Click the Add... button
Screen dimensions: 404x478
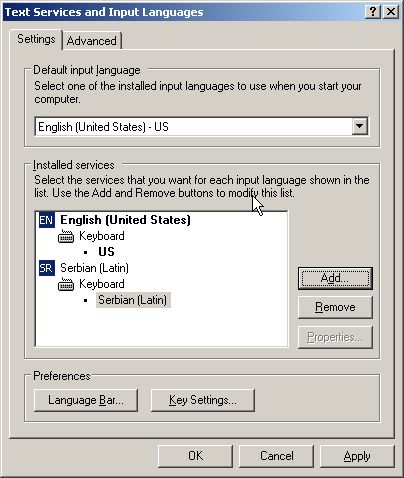(335, 278)
